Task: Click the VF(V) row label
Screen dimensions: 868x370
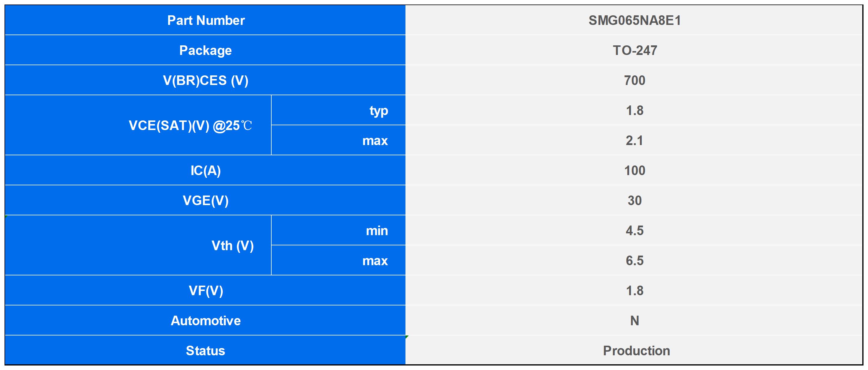Action: point(205,290)
